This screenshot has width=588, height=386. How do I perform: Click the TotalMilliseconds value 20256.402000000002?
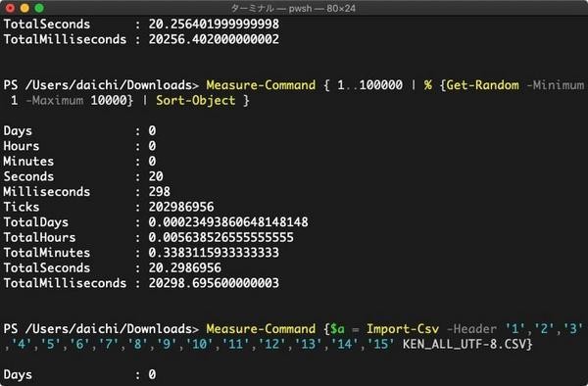pos(214,39)
